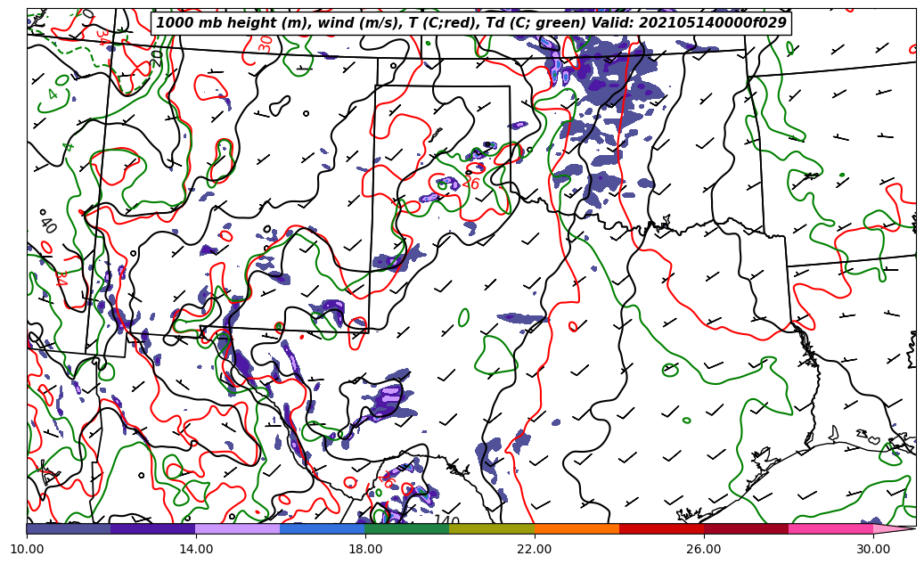Click the plot title text at top
924x564 pixels.
pos(470,23)
